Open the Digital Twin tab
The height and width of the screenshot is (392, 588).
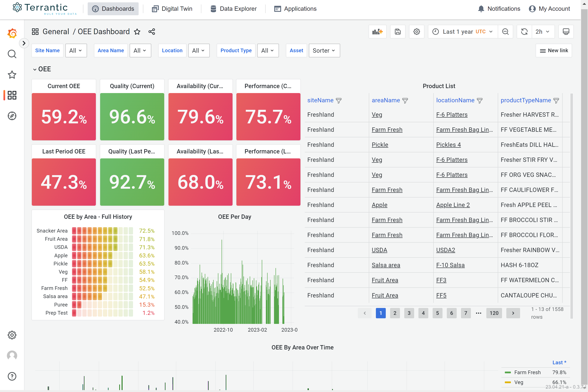coord(172,9)
